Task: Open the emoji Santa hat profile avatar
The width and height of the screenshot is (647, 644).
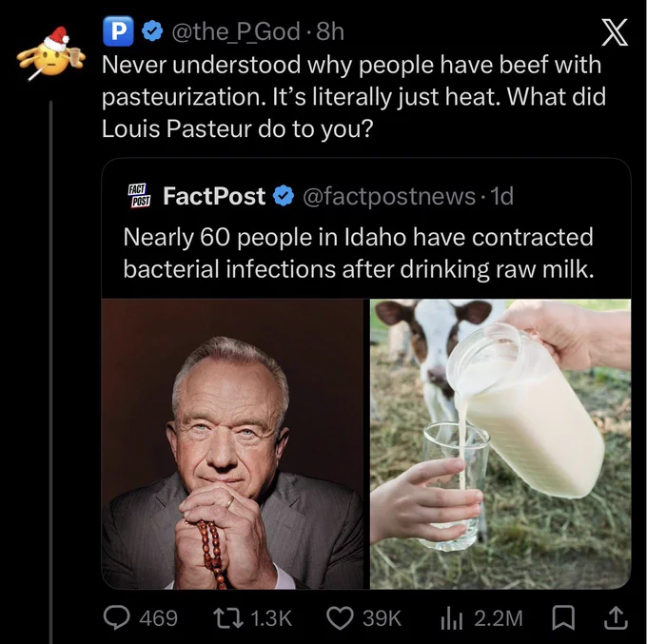Action: [x=51, y=53]
